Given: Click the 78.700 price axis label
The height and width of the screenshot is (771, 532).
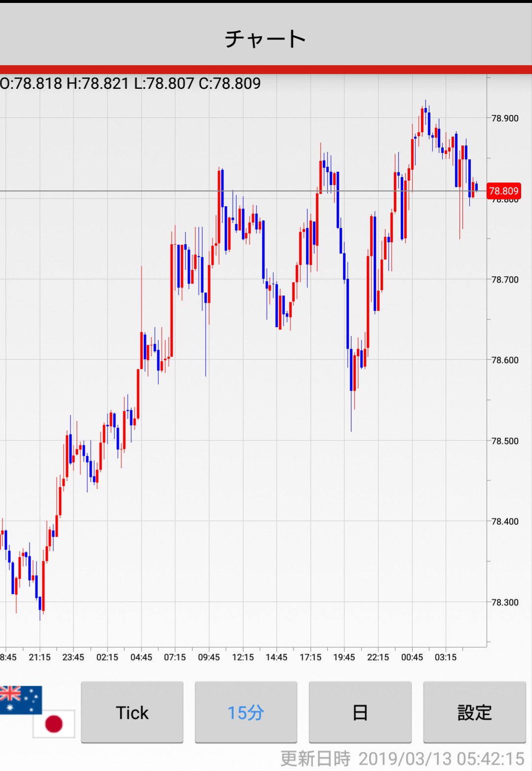Looking at the screenshot, I should [x=505, y=280].
